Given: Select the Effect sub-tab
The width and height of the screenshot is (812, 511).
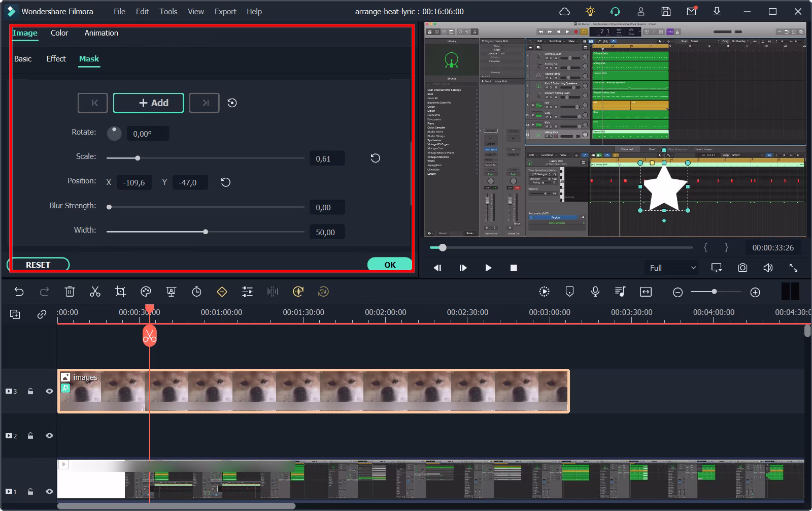Looking at the screenshot, I should 56,58.
